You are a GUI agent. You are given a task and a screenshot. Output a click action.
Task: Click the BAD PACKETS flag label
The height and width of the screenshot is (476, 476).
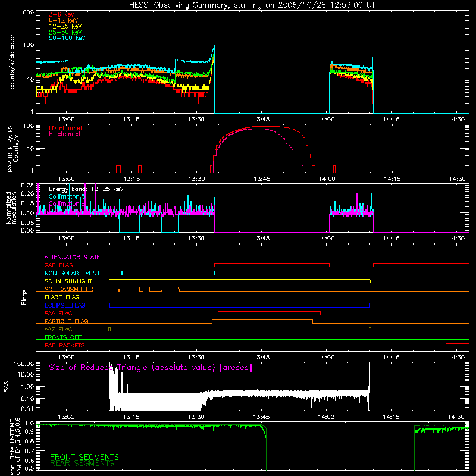[65, 346]
